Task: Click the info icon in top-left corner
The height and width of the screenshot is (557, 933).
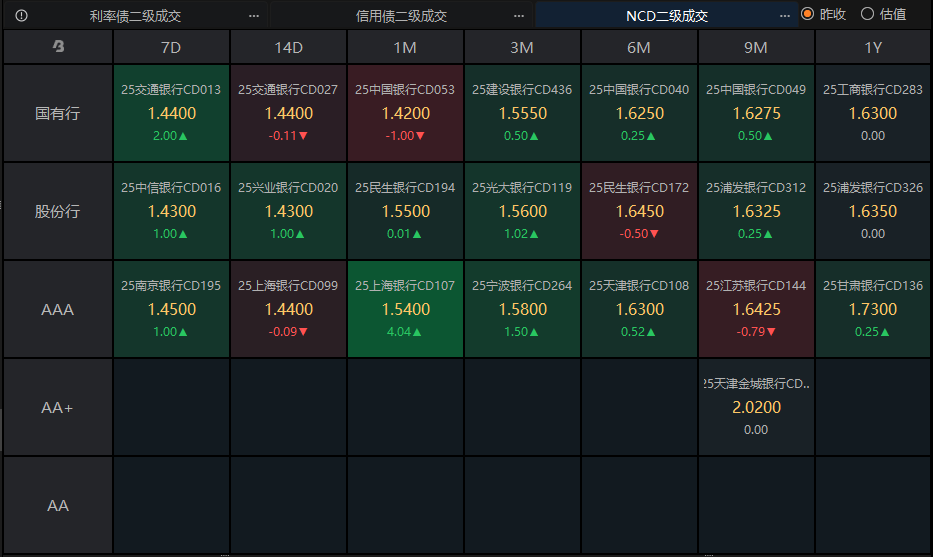Action: point(21,15)
